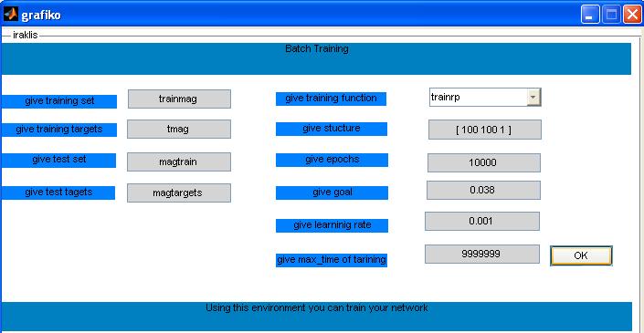Maximize the grafiko window
Viewport: 644px width, 333px height.
[x=611, y=16]
